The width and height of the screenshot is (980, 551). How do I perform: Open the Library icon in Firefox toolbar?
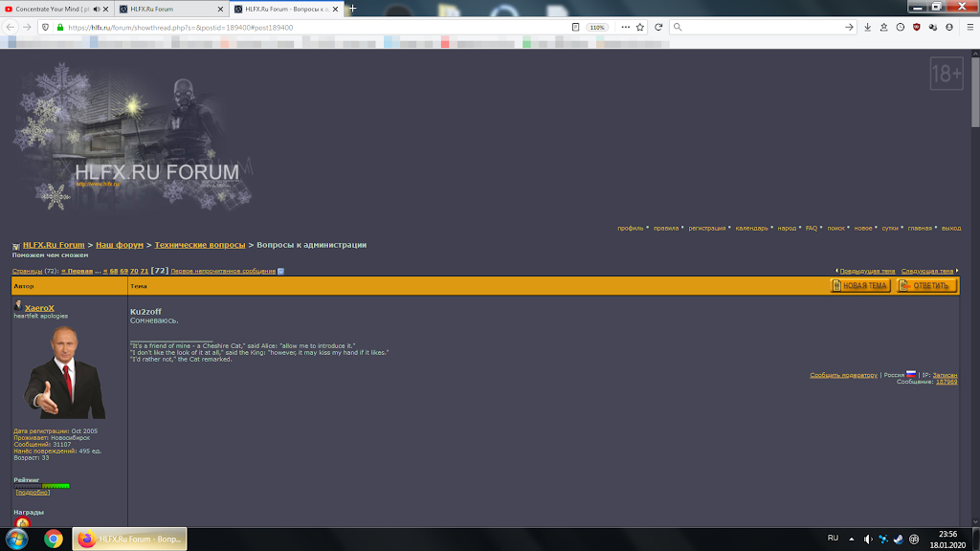(883, 27)
